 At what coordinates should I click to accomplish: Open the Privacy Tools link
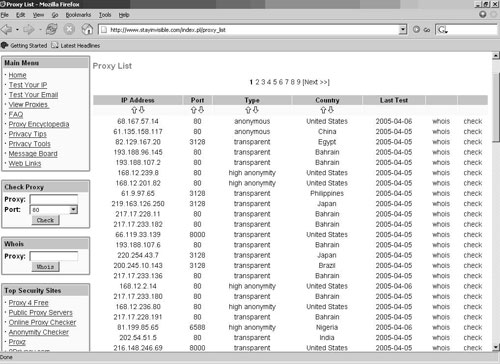point(29,144)
